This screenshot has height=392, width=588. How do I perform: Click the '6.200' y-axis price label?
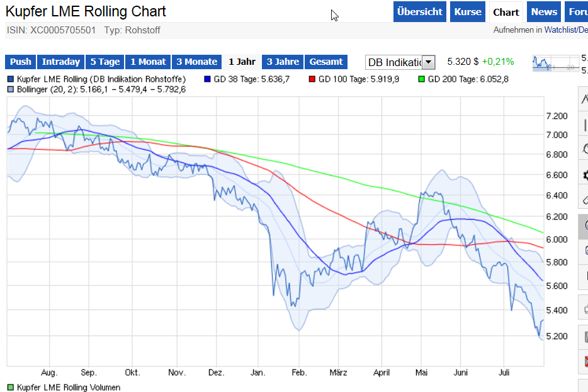coord(557,216)
